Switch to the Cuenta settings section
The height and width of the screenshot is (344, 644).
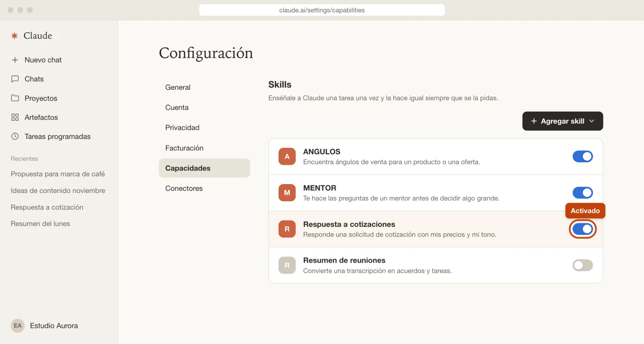click(x=204, y=108)
